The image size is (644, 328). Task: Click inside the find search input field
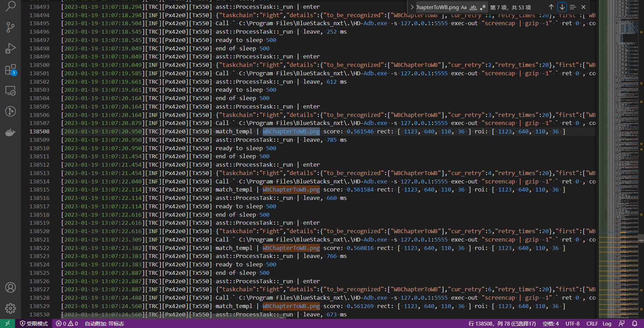(x=437, y=7)
